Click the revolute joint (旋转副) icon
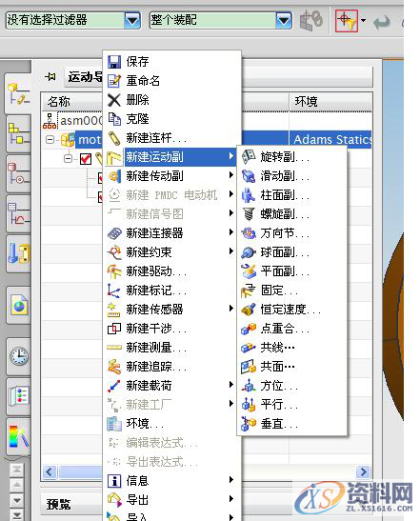 pyautogui.click(x=249, y=157)
